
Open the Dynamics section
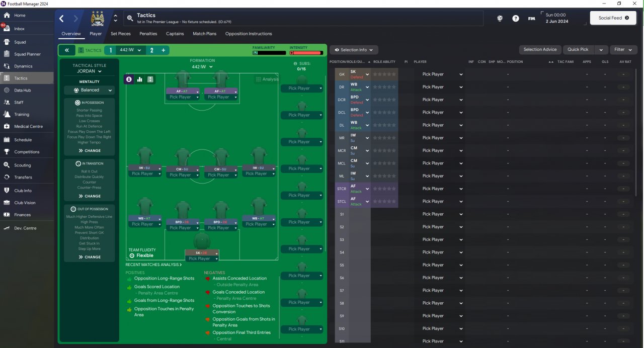(x=23, y=66)
